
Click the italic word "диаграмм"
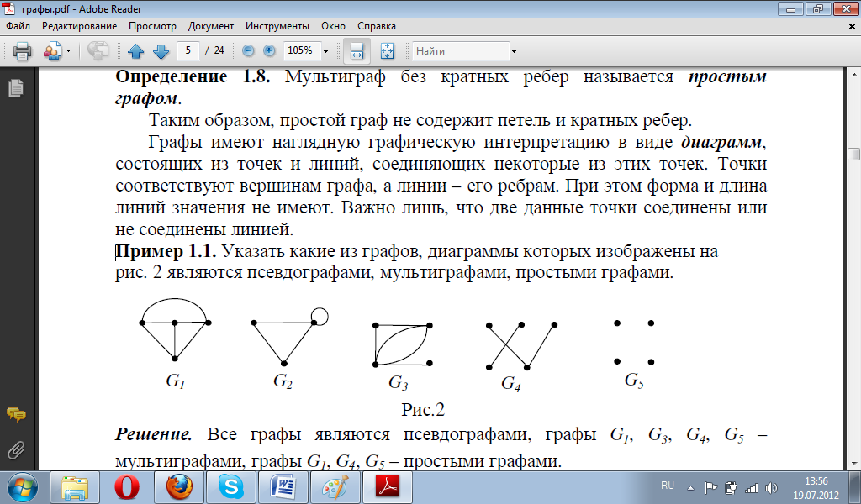(x=721, y=143)
